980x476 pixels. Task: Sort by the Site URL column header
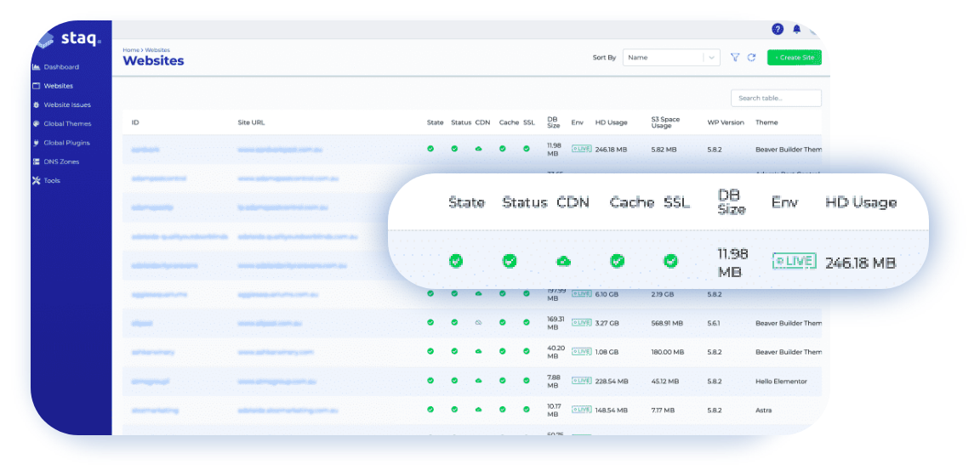[x=251, y=122]
